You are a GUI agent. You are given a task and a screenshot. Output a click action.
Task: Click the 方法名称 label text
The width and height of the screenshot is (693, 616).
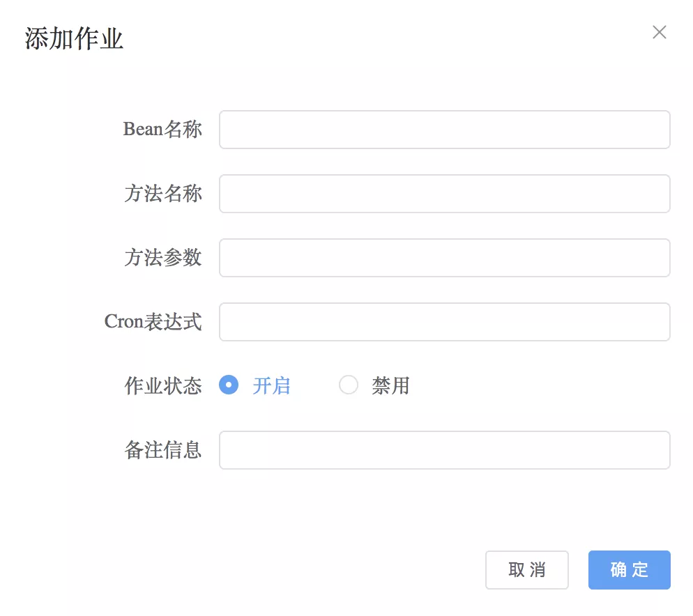coord(162,194)
